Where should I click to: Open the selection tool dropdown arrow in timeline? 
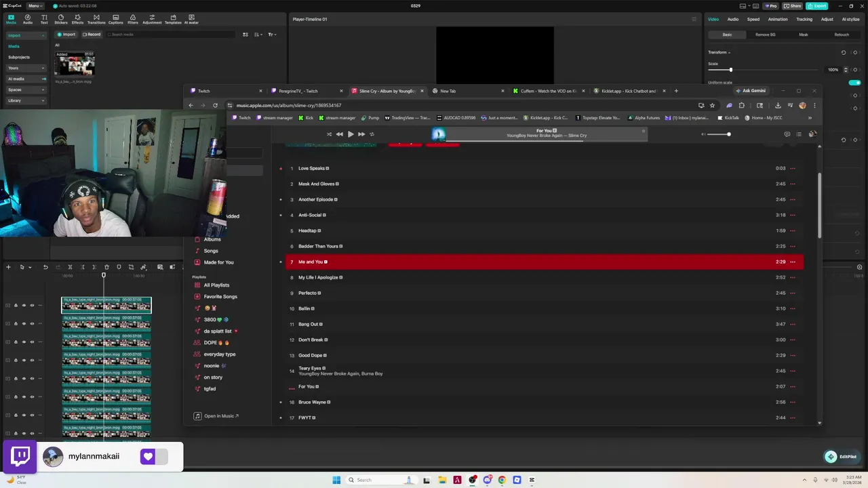point(29,267)
